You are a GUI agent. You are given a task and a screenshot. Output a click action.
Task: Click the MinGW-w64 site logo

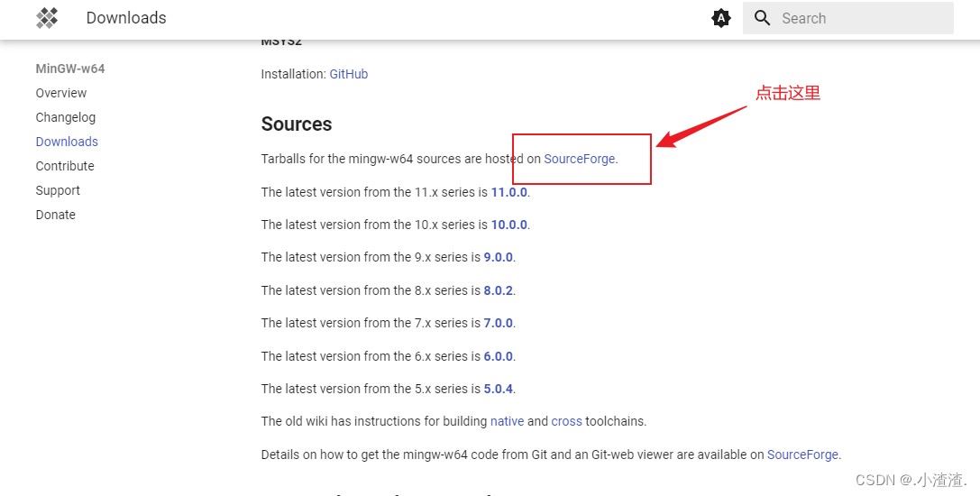[47, 18]
